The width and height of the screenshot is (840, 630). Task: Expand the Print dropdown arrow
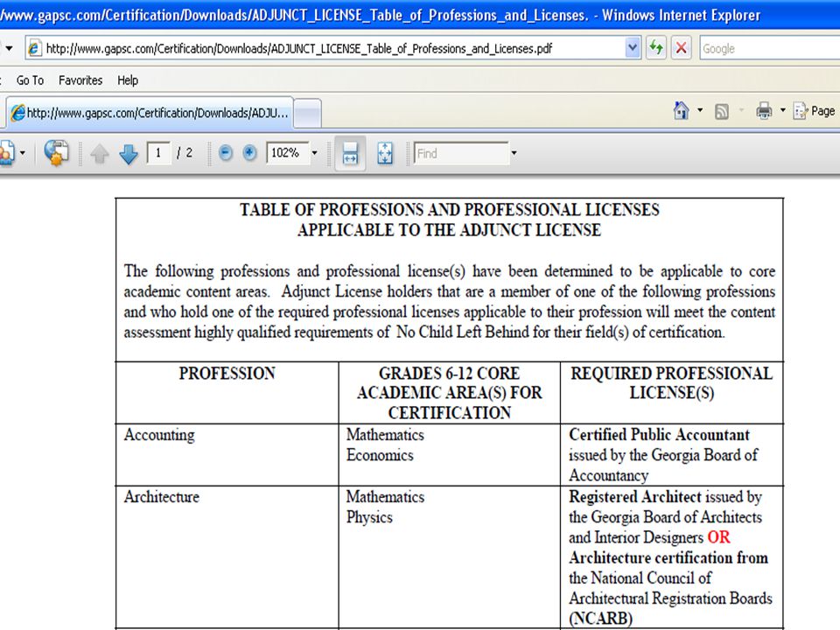782,111
